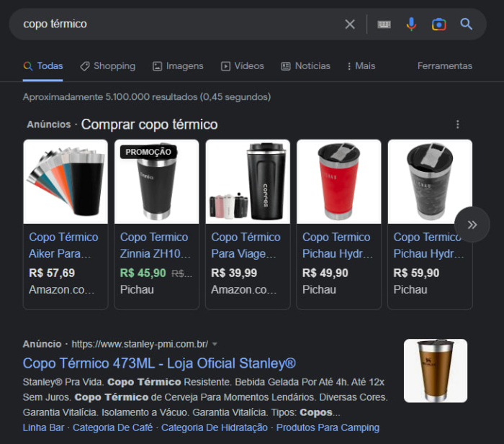Open 'Copo Térmico 473ML - Loja Oficial Stanley' link

point(159,363)
